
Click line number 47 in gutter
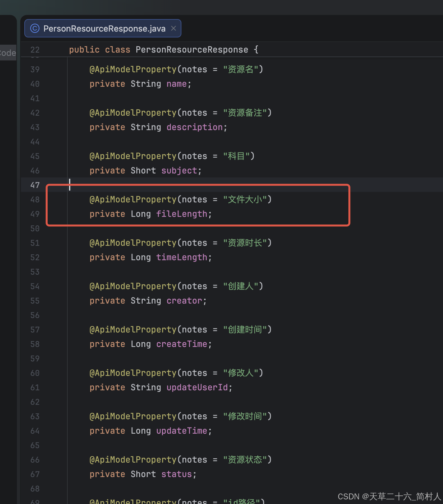[x=35, y=185]
